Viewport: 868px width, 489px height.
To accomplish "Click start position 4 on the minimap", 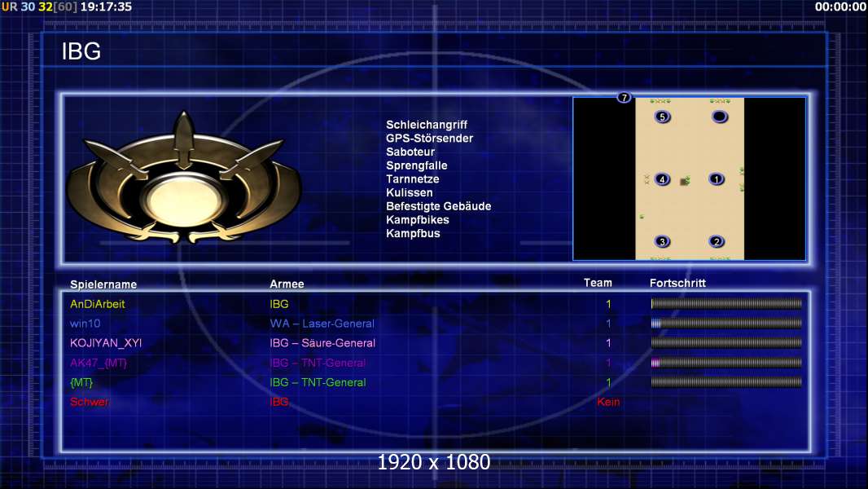I will 662,178.
